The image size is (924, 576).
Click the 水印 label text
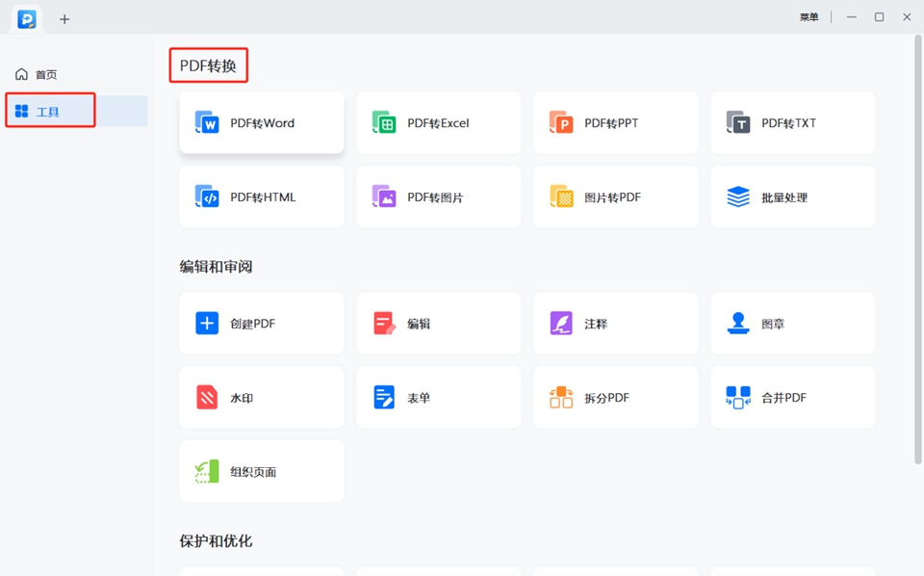(x=242, y=398)
